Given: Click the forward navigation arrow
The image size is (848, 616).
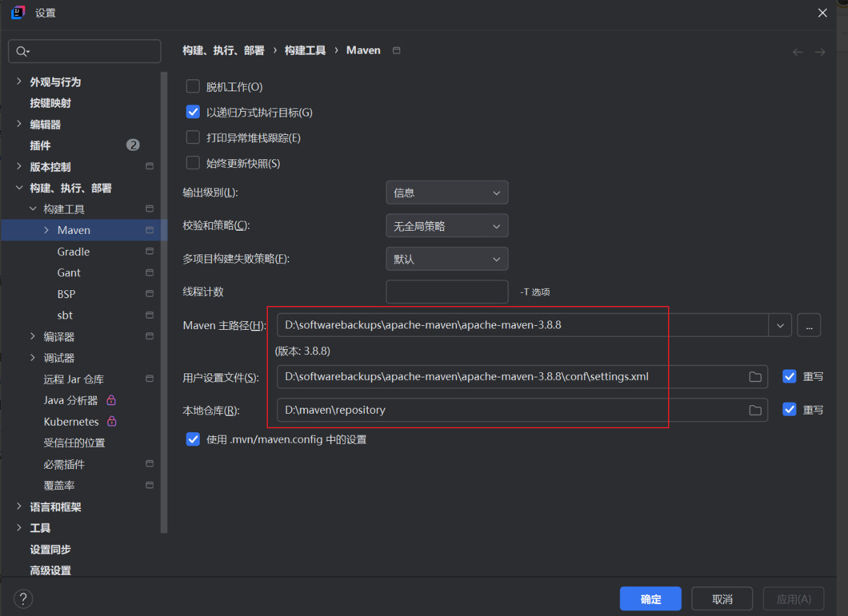Looking at the screenshot, I should (x=820, y=52).
